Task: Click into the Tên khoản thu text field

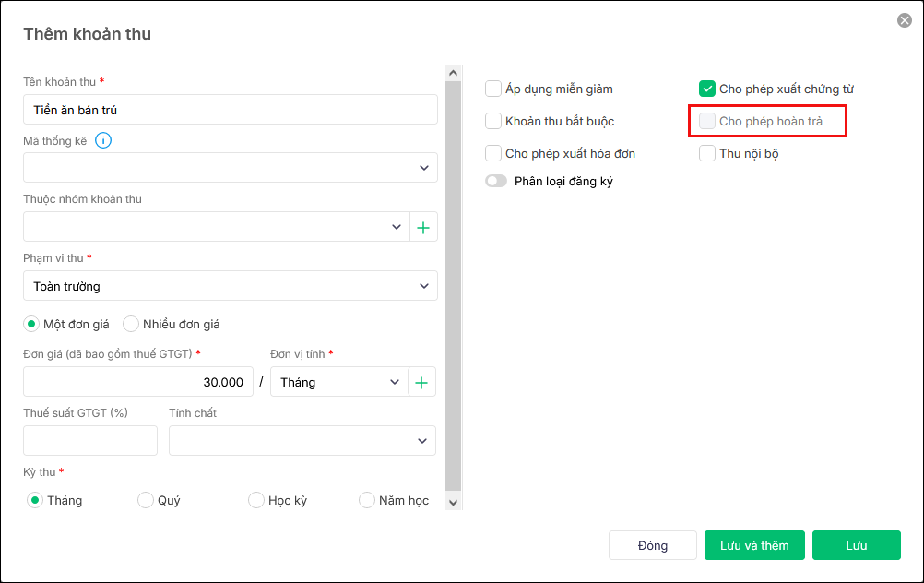Action: tap(231, 110)
